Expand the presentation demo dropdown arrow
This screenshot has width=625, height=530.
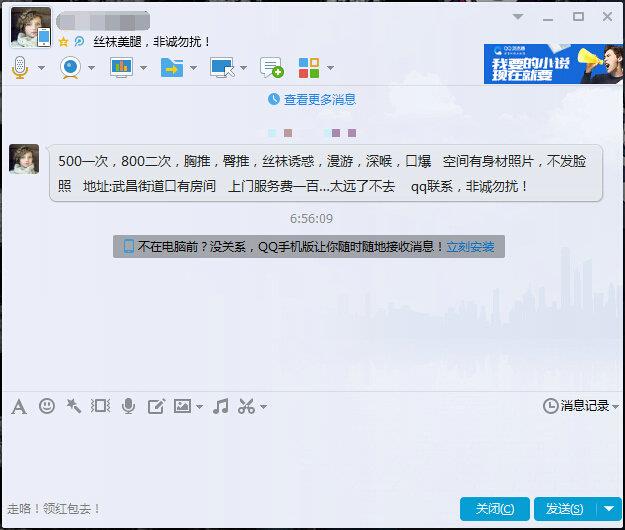[x=143, y=68]
